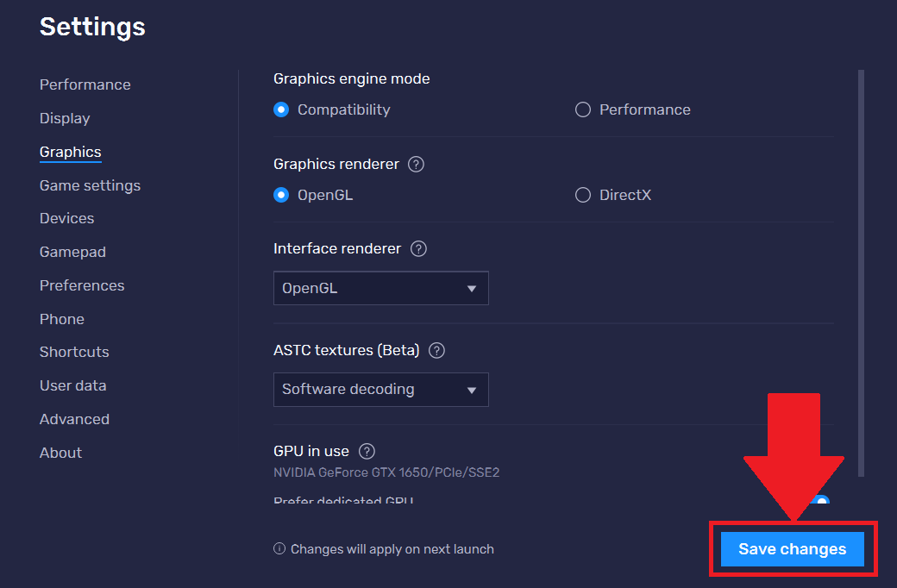Click the Interface renderer question mark icon
897x588 pixels.
[418, 248]
